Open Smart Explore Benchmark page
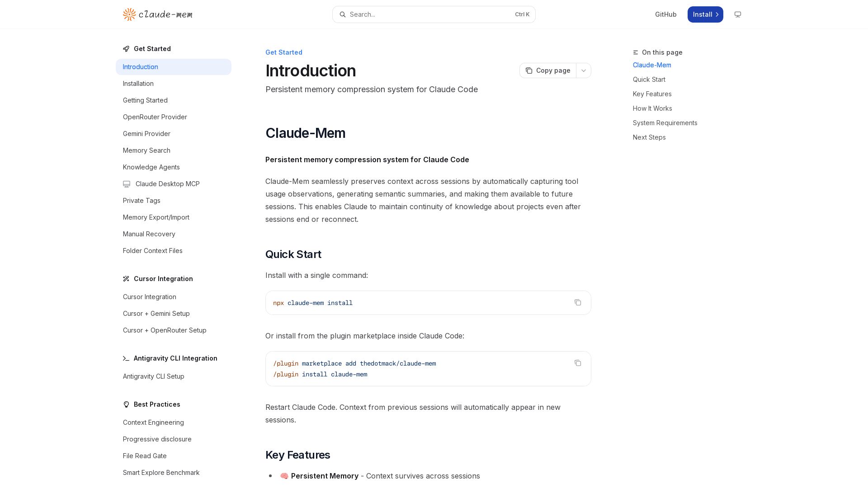Viewport: 868px width, 488px height. tap(174, 473)
